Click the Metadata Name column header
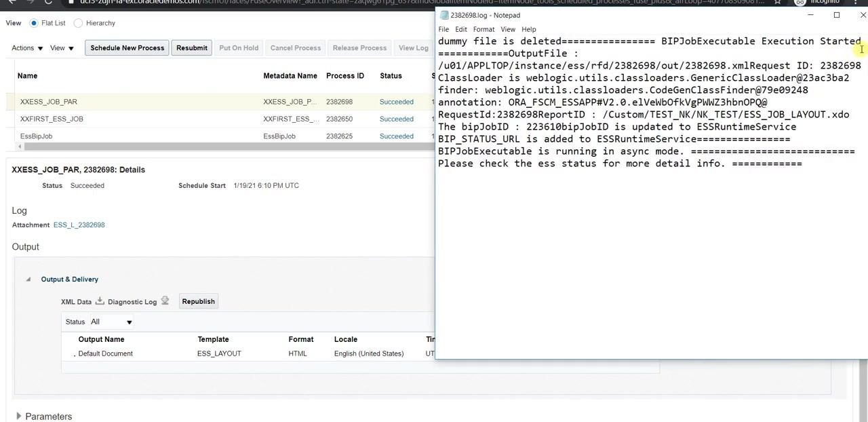Image resolution: width=868 pixels, height=422 pixels. click(x=290, y=76)
